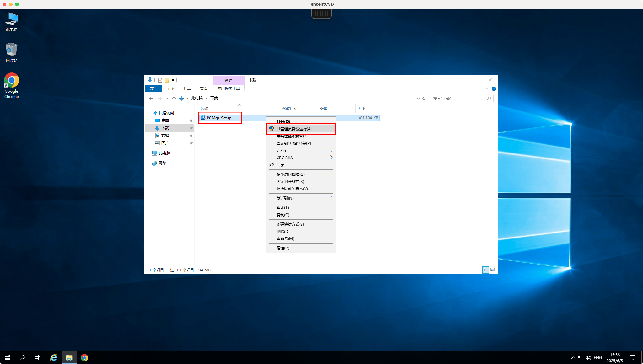Select details view layout toggle
The width and height of the screenshot is (643, 364).
pos(485,270)
